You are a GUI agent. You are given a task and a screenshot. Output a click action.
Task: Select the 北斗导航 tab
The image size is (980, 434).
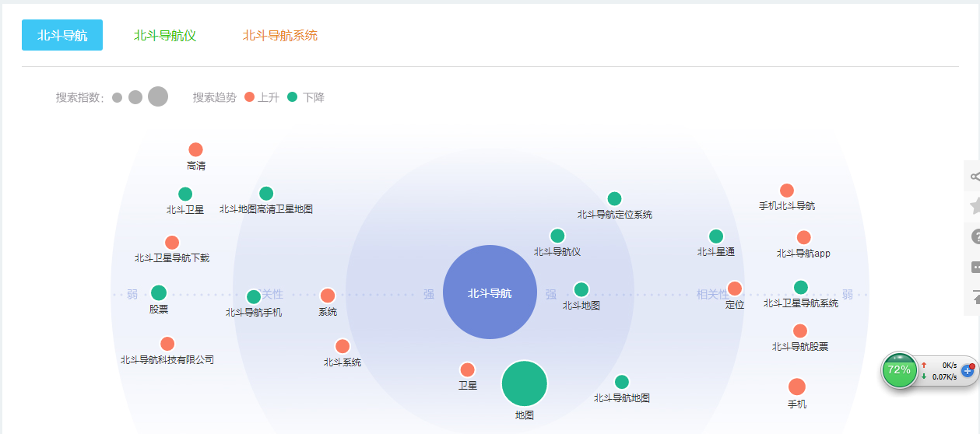62,35
